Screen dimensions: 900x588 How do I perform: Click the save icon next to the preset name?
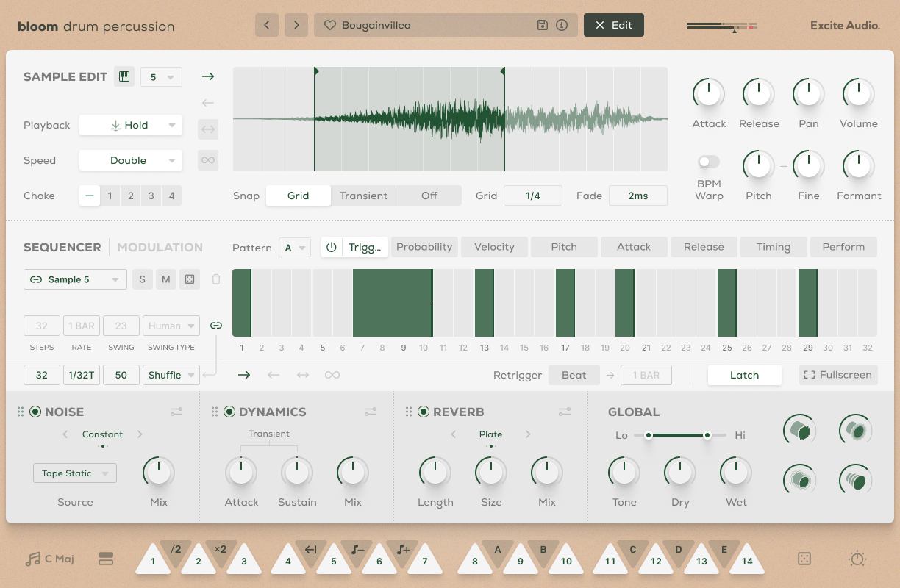pos(542,24)
